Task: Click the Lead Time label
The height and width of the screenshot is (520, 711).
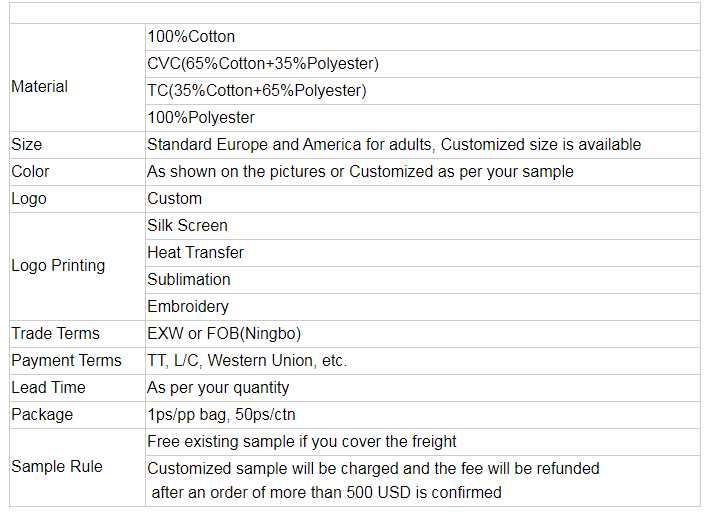Action: (x=48, y=388)
